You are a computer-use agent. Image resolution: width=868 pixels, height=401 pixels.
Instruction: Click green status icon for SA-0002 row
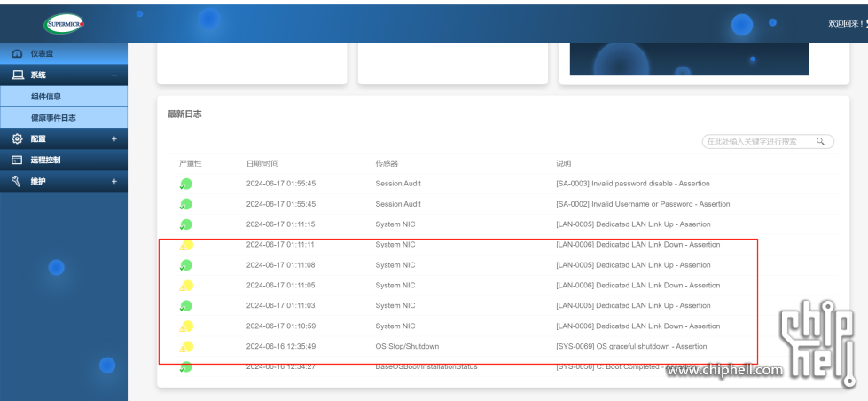[x=185, y=204]
